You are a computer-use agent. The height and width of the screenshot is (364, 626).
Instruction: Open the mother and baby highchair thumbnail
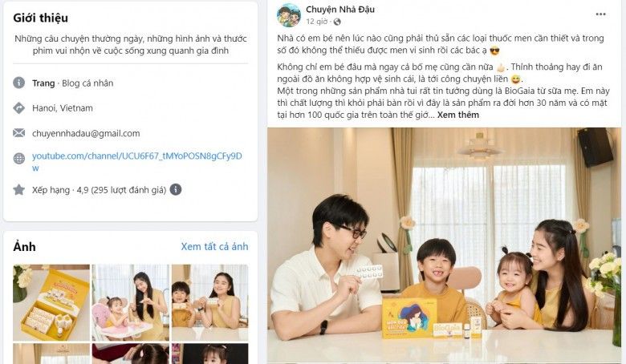[131, 302]
